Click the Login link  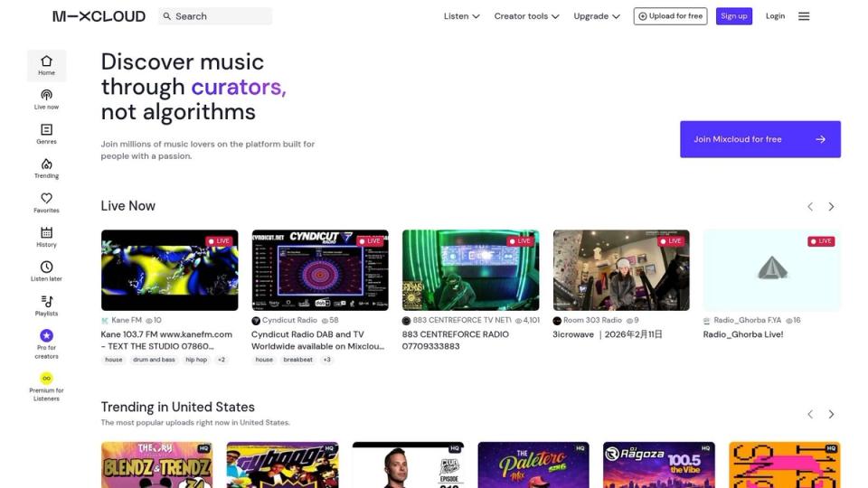point(775,16)
